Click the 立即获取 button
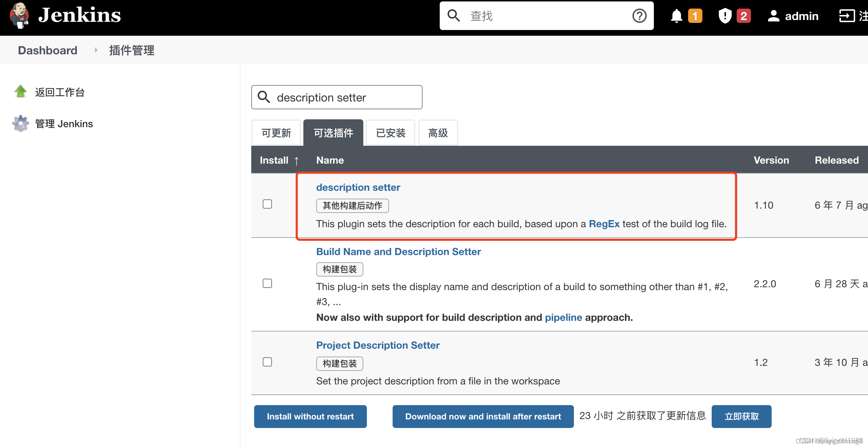 pyautogui.click(x=741, y=417)
